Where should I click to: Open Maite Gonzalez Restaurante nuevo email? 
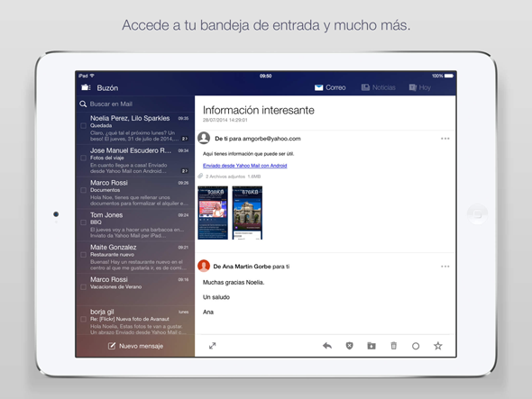135,257
